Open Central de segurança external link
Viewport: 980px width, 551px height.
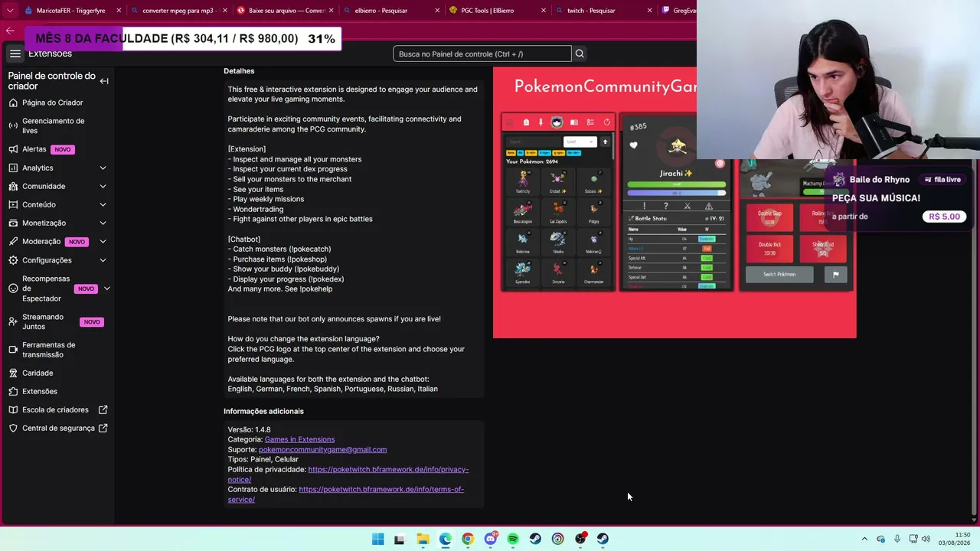pyautogui.click(x=57, y=428)
